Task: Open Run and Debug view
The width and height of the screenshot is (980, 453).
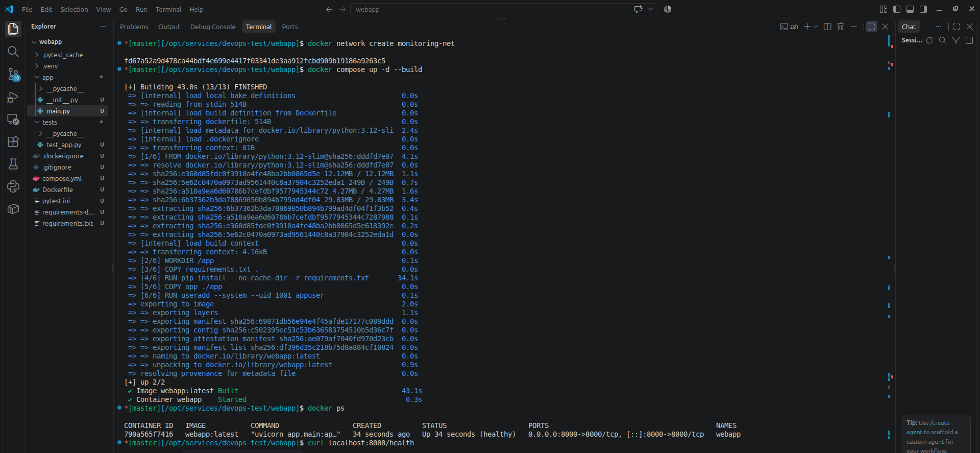Action: tap(13, 97)
